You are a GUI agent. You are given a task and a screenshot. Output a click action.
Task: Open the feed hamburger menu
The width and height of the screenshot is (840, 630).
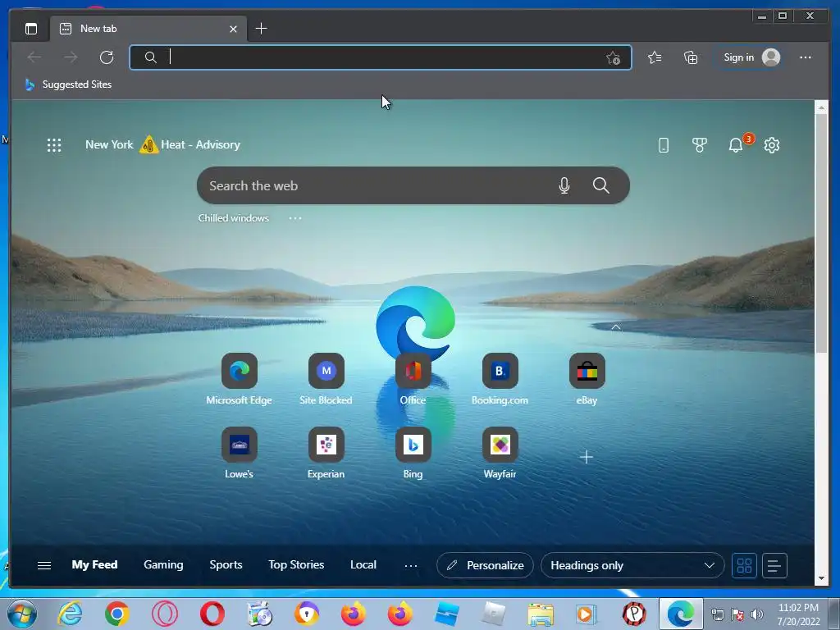coord(44,565)
